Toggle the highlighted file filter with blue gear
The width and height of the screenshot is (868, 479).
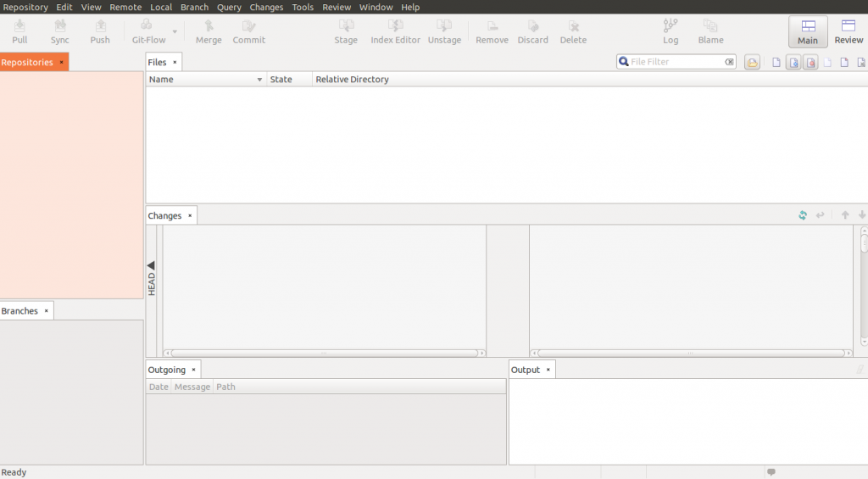(x=793, y=62)
